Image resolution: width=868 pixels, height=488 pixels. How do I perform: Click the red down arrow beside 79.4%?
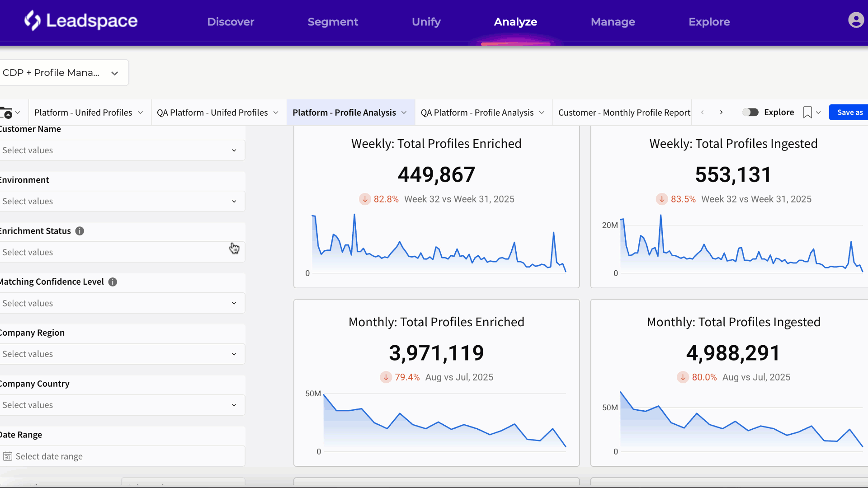386,377
